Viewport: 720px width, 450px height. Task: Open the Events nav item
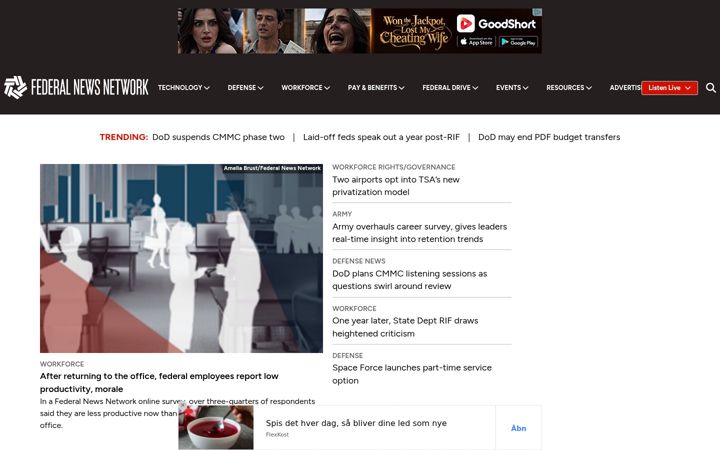508,88
